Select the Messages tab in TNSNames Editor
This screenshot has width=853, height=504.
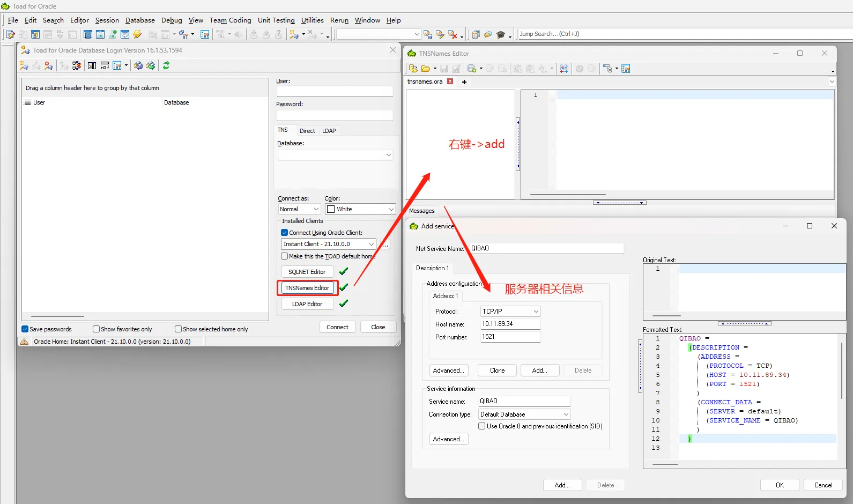click(421, 211)
